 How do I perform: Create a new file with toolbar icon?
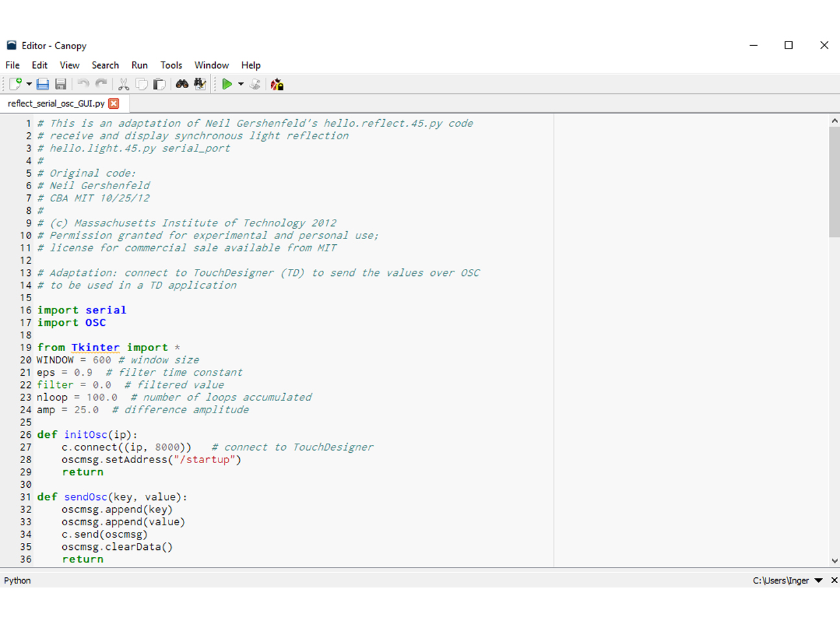pyautogui.click(x=15, y=84)
